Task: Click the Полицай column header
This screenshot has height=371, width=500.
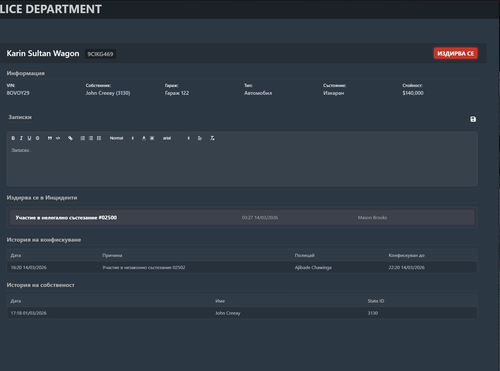Action: [x=304, y=255]
